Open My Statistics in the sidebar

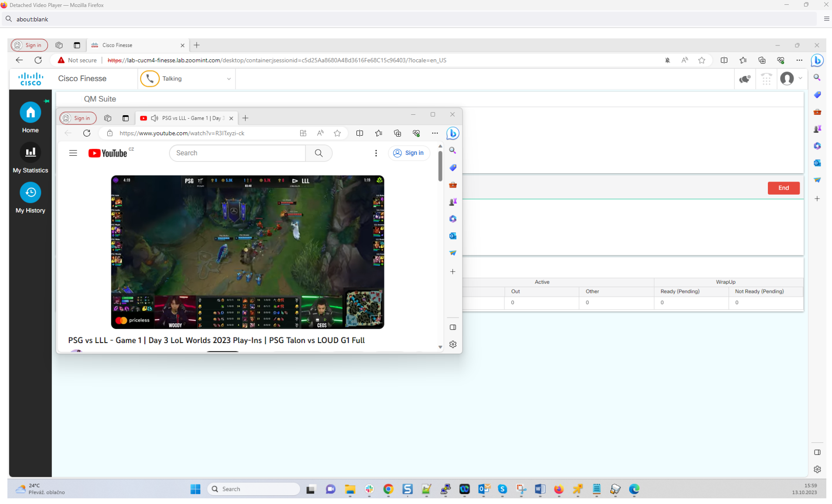(x=30, y=153)
